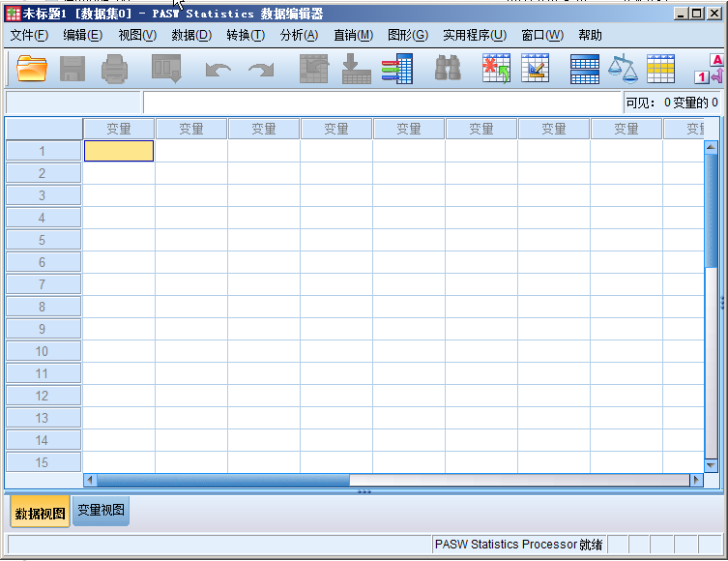This screenshot has height=561, width=728.
Task: Click the horizontal scrollbar thumb
Action: [223, 480]
